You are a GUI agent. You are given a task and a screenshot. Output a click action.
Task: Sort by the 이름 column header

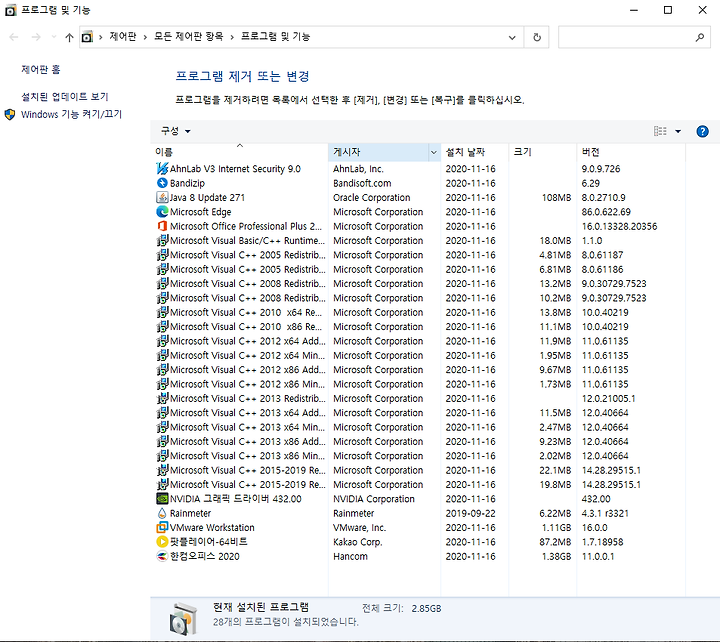tap(240, 152)
